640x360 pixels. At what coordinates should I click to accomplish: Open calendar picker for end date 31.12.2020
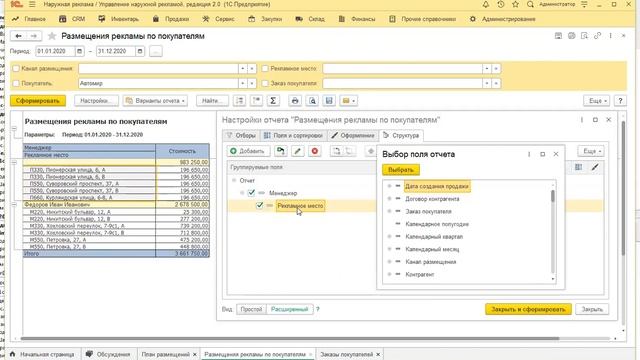[x=140, y=51]
